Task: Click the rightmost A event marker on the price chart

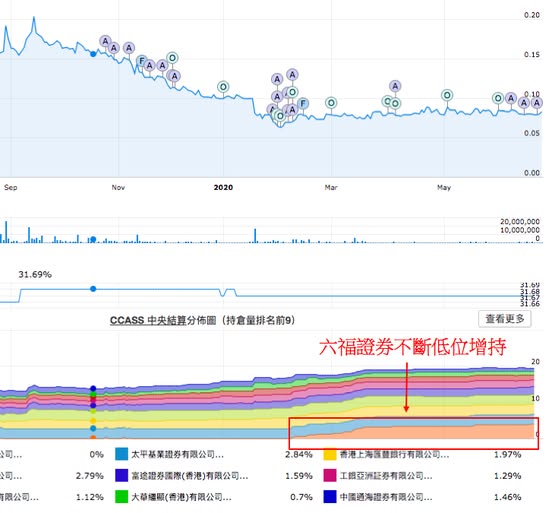Action: point(537,103)
